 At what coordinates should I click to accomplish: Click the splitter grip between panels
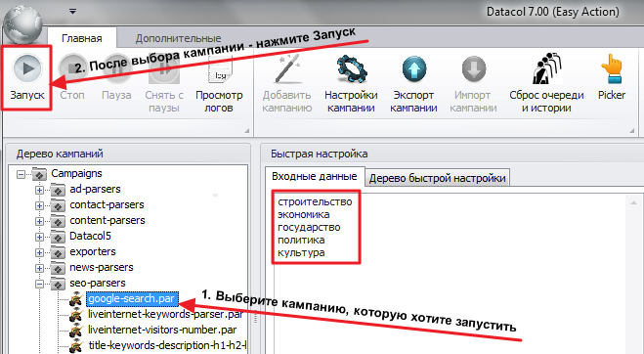(x=255, y=317)
